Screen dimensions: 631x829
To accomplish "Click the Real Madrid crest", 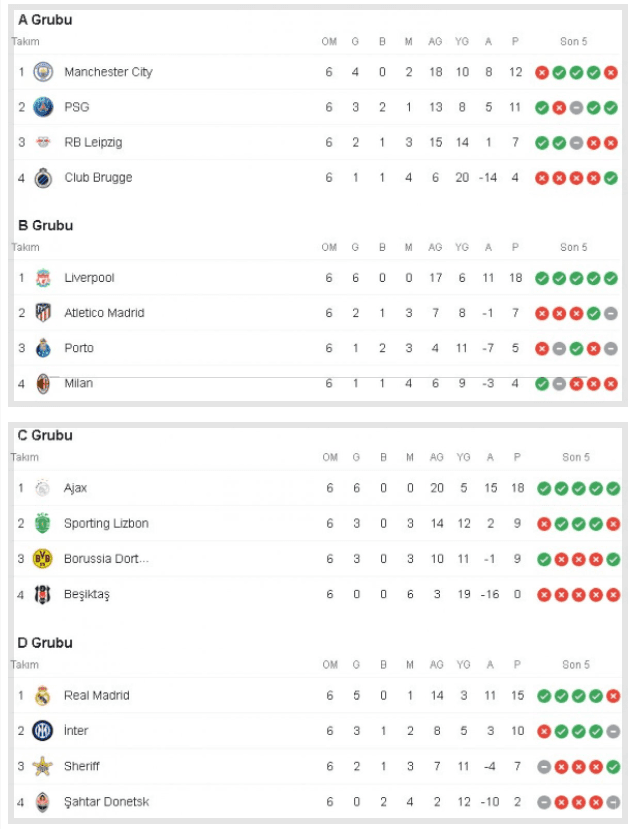I will coord(43,696).
